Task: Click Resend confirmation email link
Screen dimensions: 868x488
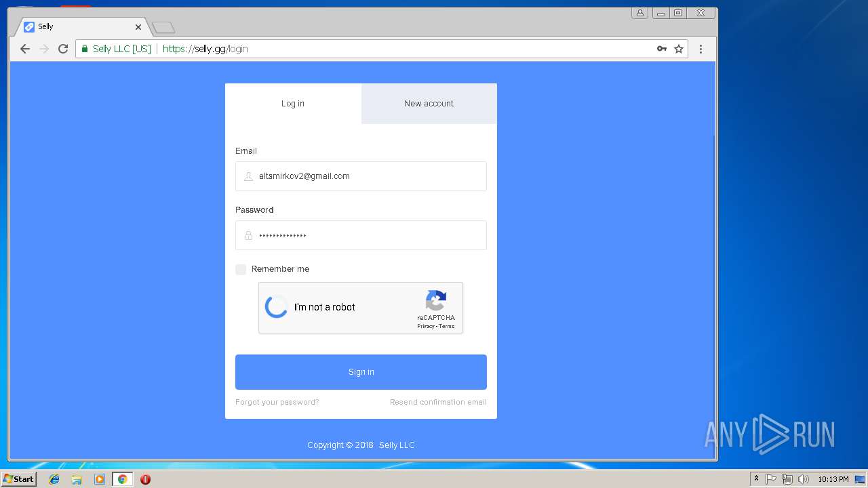Action: tap(438, 402)
